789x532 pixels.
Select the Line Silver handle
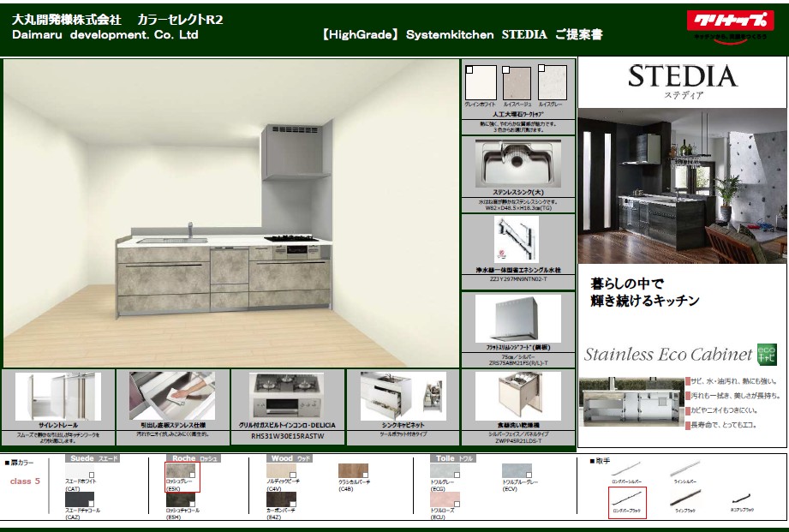pyautogui.click(x=685, y=470)
